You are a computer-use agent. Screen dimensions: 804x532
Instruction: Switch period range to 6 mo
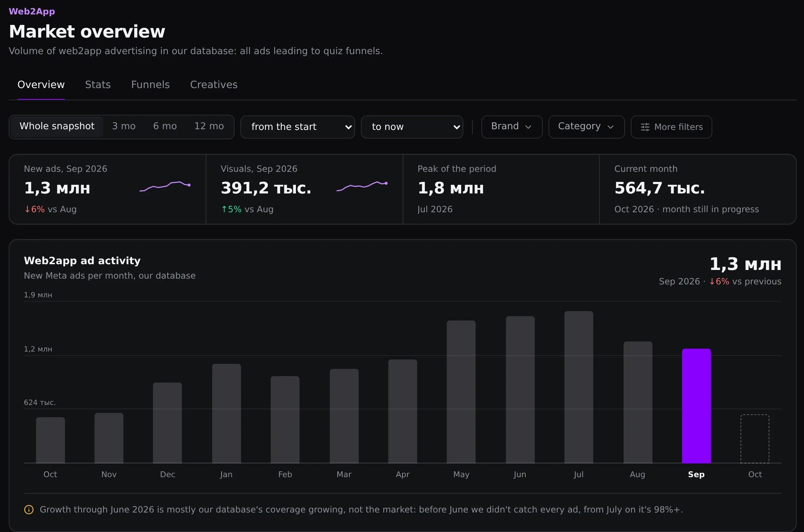pos(165,126)
